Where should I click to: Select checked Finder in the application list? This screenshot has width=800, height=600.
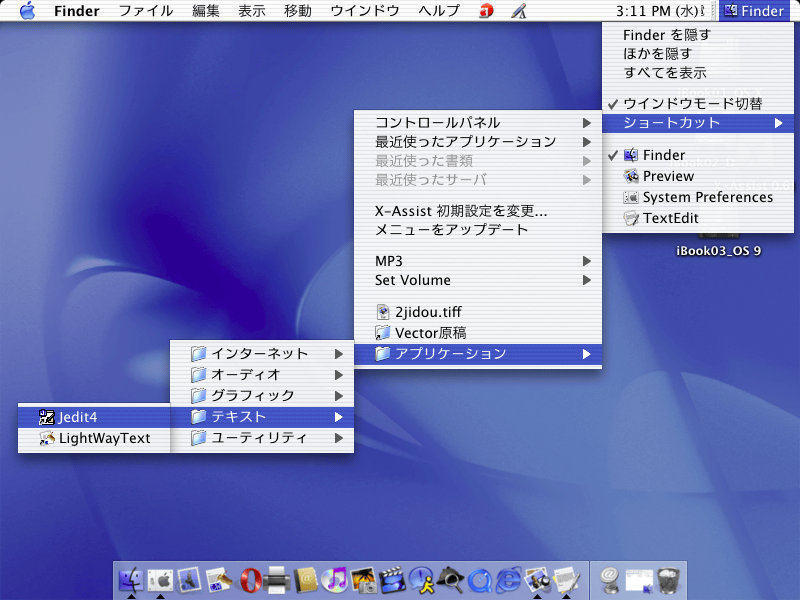[x=698, y=155]
